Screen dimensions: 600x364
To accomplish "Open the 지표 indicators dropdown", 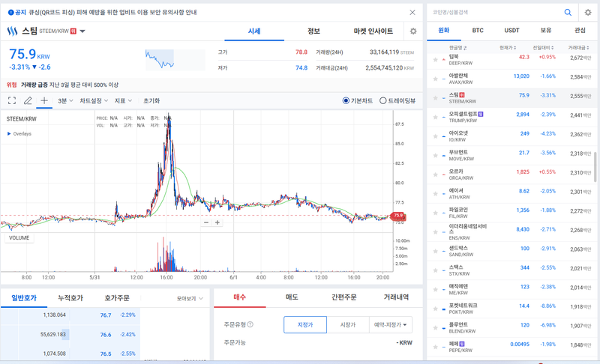I will (123, 101).
